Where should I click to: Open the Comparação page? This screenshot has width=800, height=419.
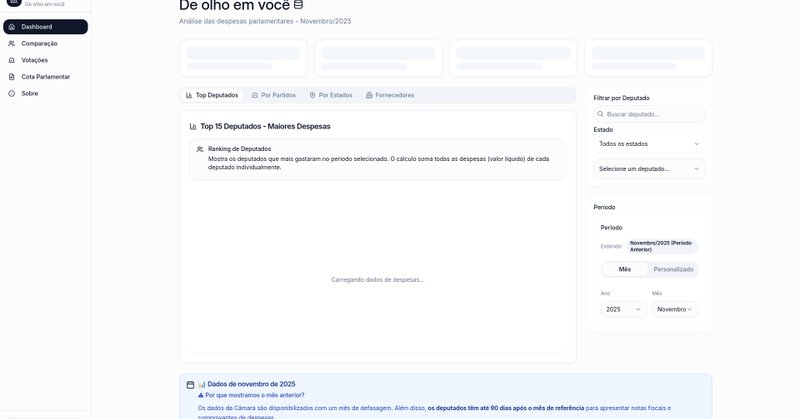click(45, 43)
